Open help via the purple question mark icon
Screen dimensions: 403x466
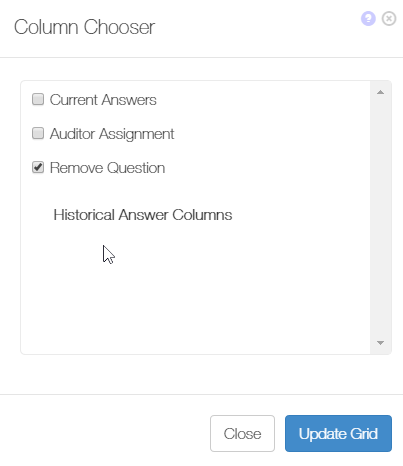tap(368, 18)
